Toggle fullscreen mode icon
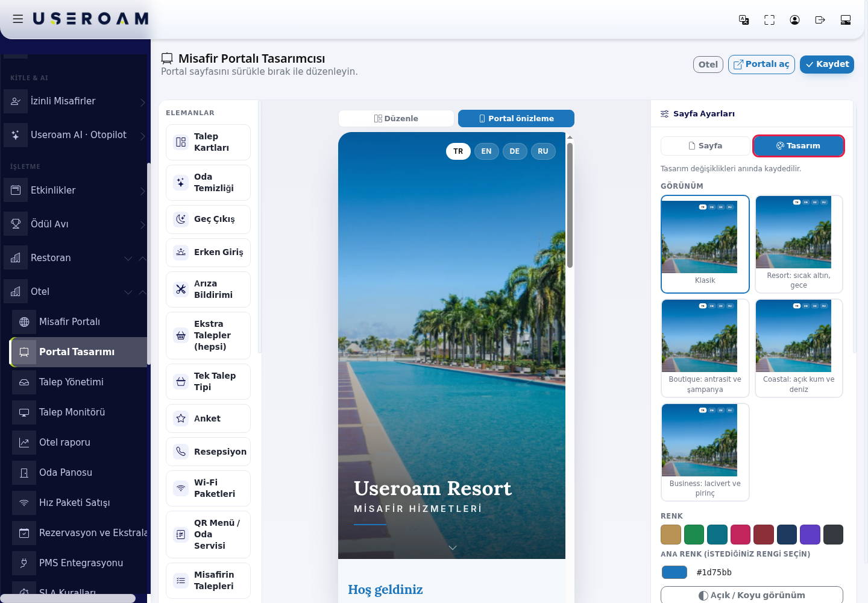The height and width of the screenshot is (603, 868). [769, 20]
